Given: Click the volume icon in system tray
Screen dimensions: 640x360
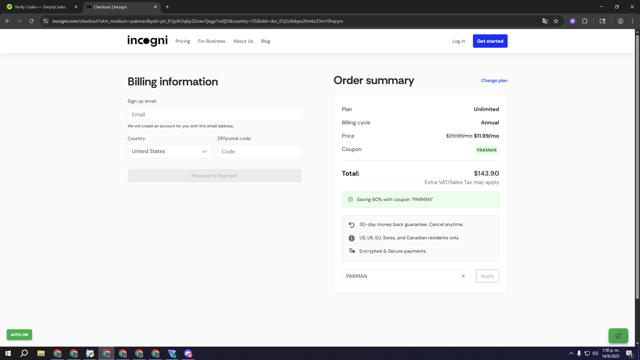Looking at the screenshot, I should [595, 353].
